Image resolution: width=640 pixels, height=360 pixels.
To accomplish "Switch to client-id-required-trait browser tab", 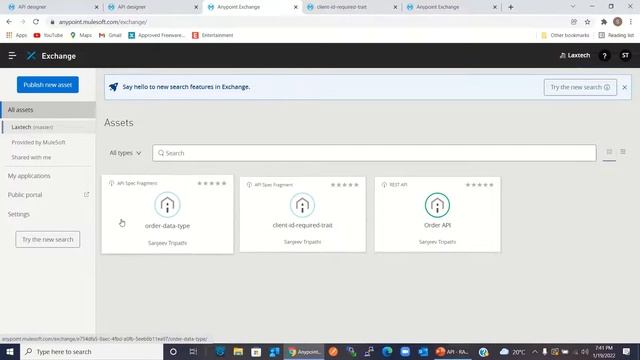I will [351, 7].
